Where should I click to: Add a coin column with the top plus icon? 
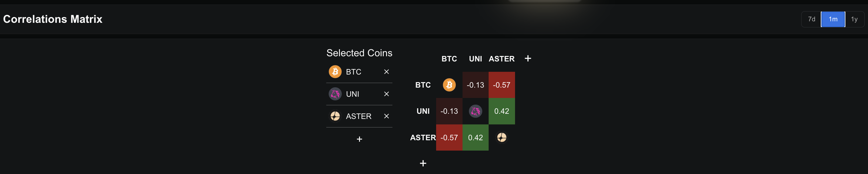[528, 58]
